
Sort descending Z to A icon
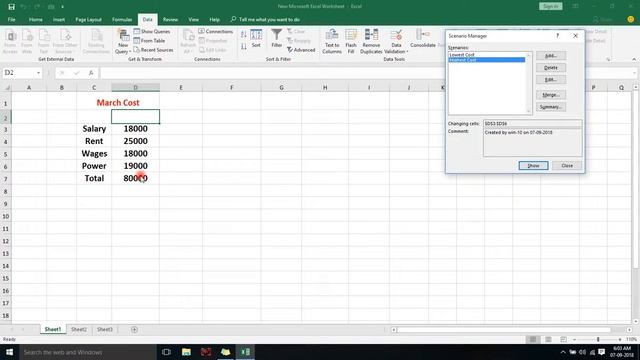click(243, 47)
